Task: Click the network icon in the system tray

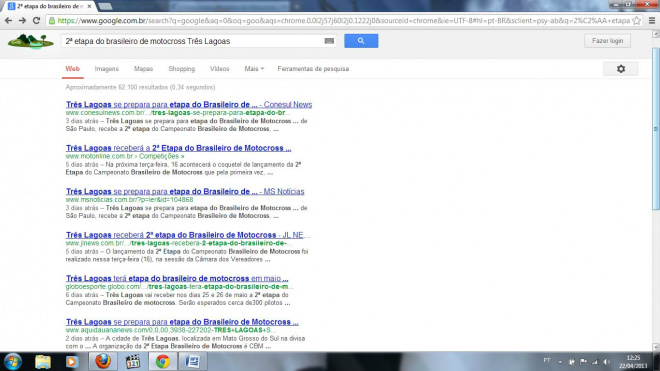Action: tap(595, 362)
